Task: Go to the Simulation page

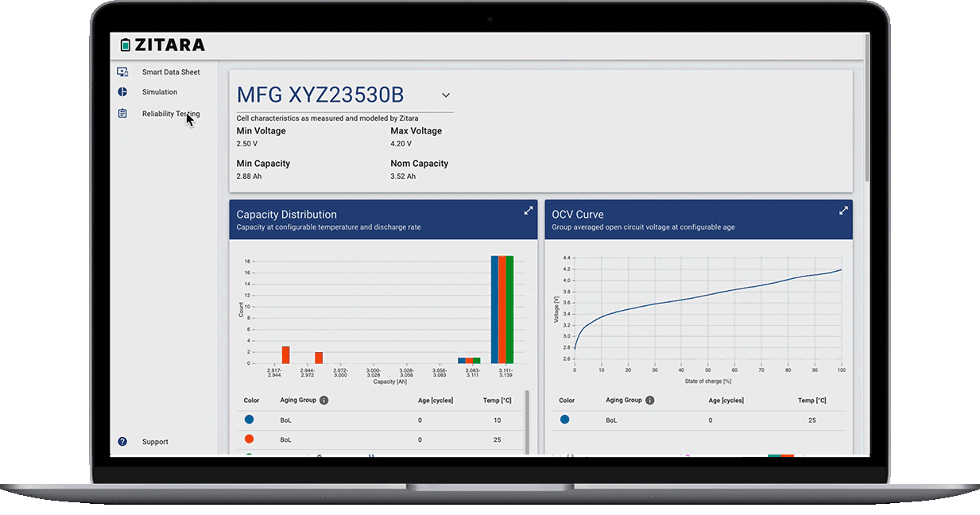Action: [x=160, y=92]
